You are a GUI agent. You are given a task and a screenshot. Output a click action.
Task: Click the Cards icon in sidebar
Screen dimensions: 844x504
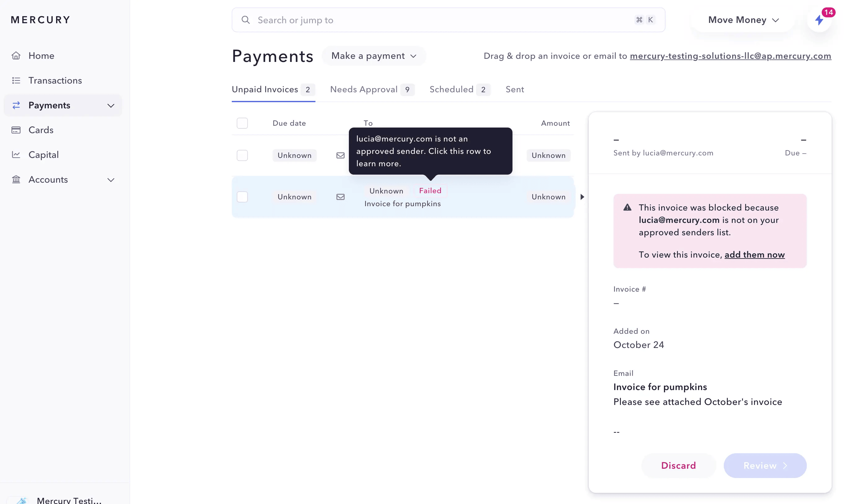[16, 130]
